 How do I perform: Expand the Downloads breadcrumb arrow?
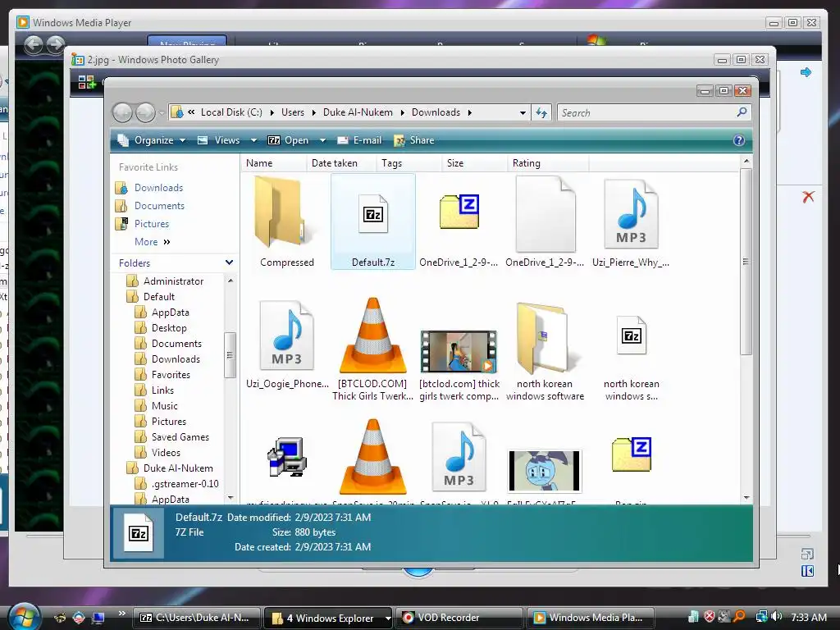tap(470, 112)
